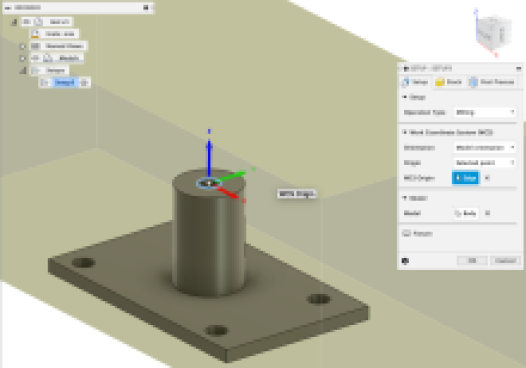Click the activate icon next to Setup1
Viewport: 526px width, 368px height.
coord(85,83)
